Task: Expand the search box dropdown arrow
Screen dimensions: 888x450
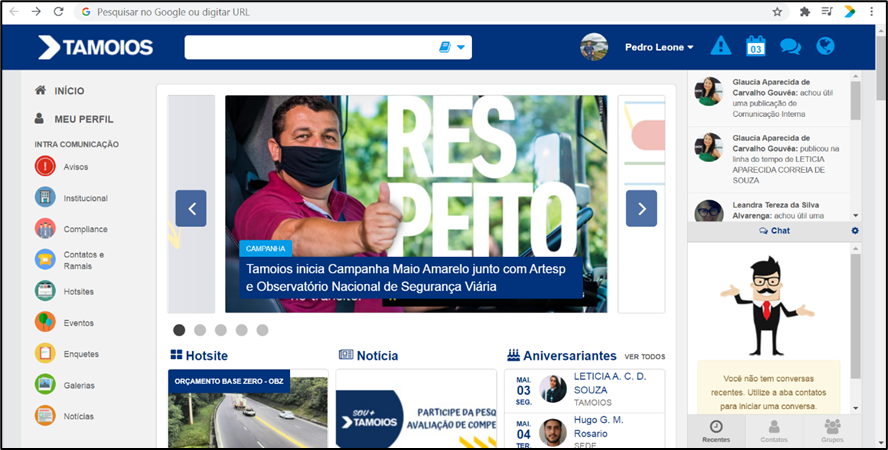Action: coord(461,47)
